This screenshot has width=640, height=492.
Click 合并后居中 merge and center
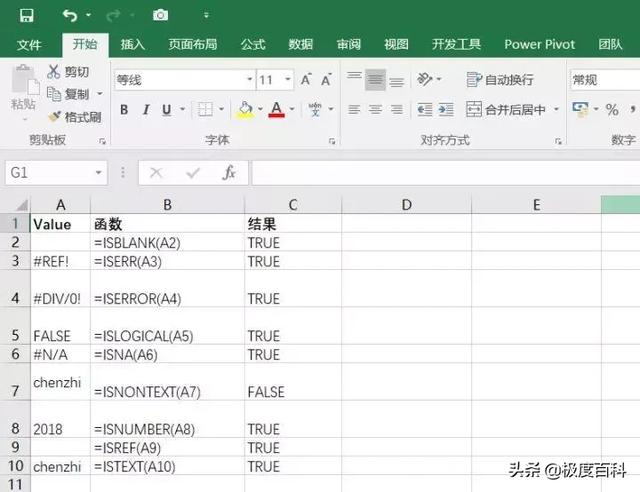506,109
